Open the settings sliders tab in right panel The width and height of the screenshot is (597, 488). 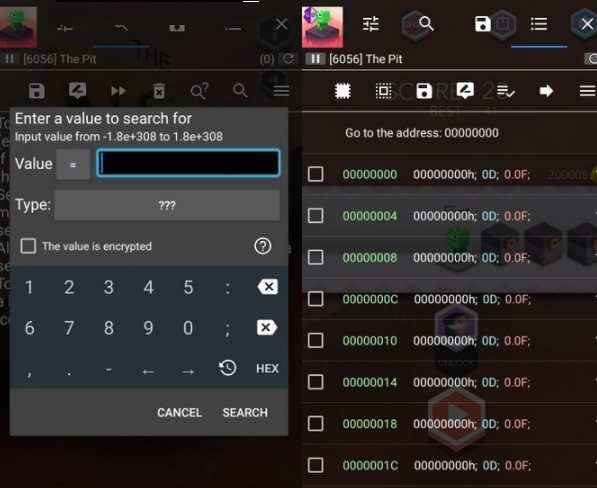pyautogui.click(x=370, y=24)
